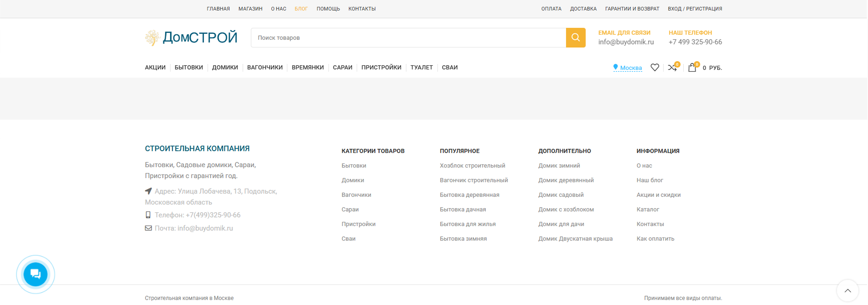Click footer category link Сваи

348,239
